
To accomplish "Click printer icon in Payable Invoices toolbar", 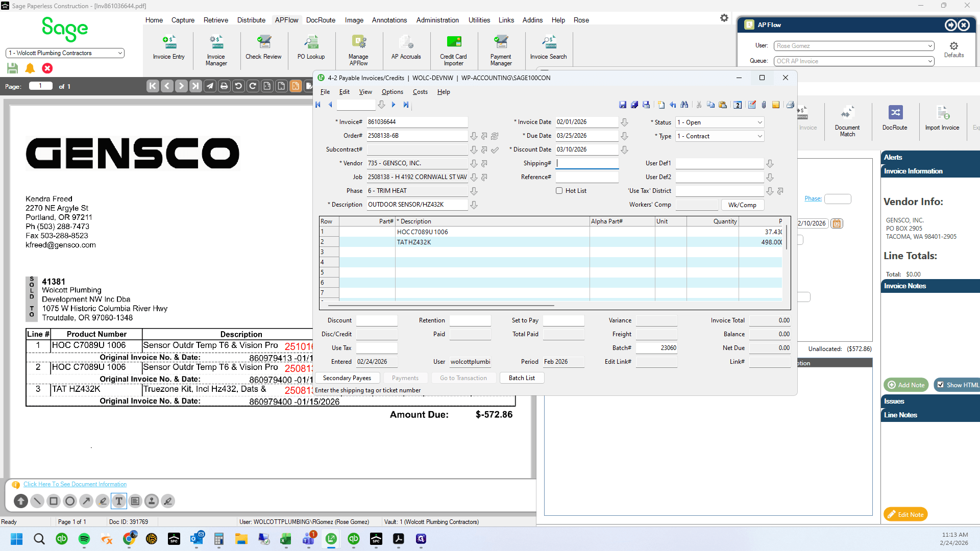I will tap(790, 105).
